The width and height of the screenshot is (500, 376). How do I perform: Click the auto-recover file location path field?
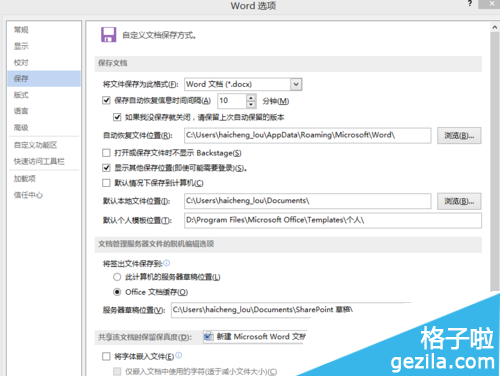tap(307, 135)
